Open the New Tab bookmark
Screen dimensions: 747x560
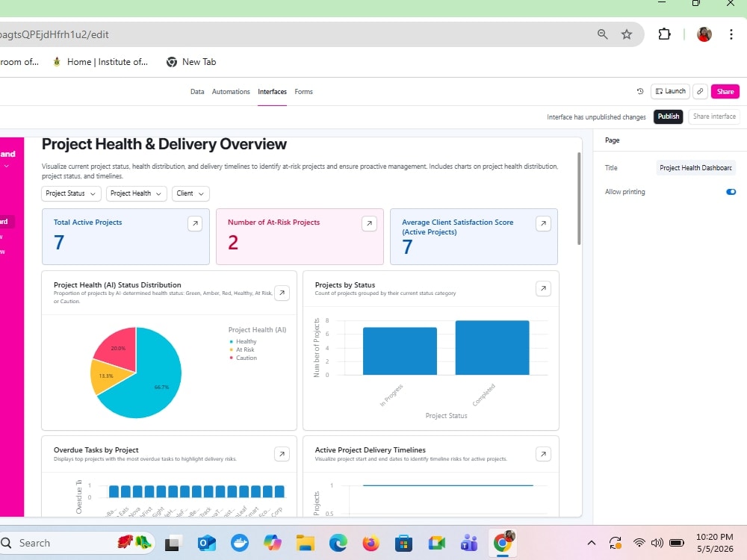(191, 62)
